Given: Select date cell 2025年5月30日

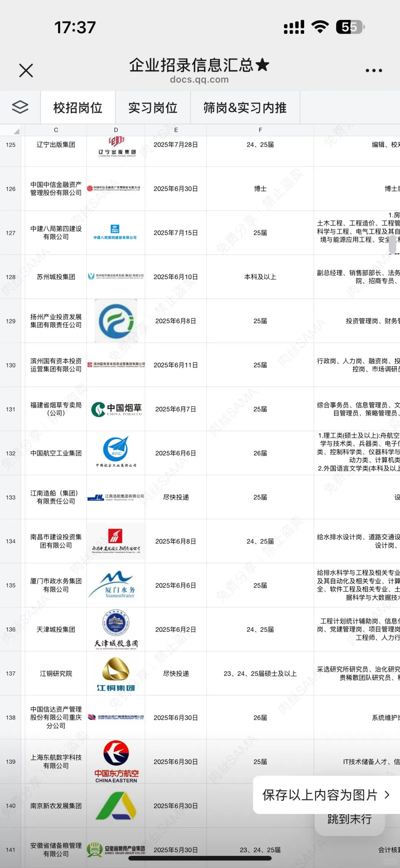Looking at the screenshot, I should [x=176, y=849].
